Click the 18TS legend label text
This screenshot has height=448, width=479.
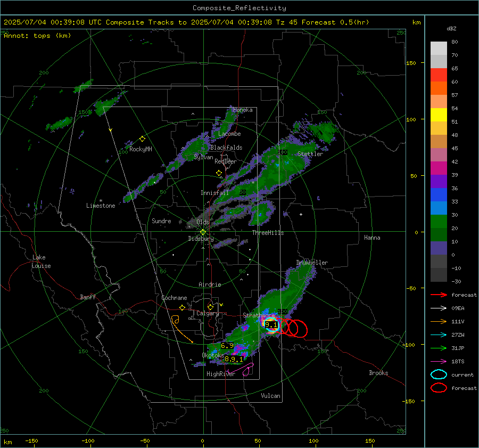tap(458, 362)
